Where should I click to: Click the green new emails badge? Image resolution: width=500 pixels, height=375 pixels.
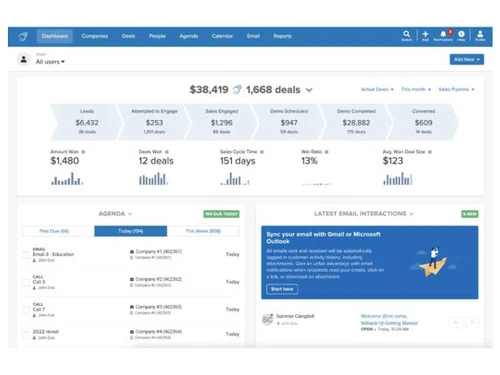point(470,214)
